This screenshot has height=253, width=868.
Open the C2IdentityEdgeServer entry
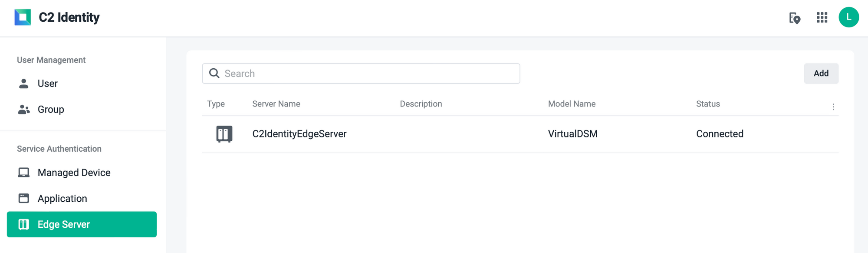[299, 134]
